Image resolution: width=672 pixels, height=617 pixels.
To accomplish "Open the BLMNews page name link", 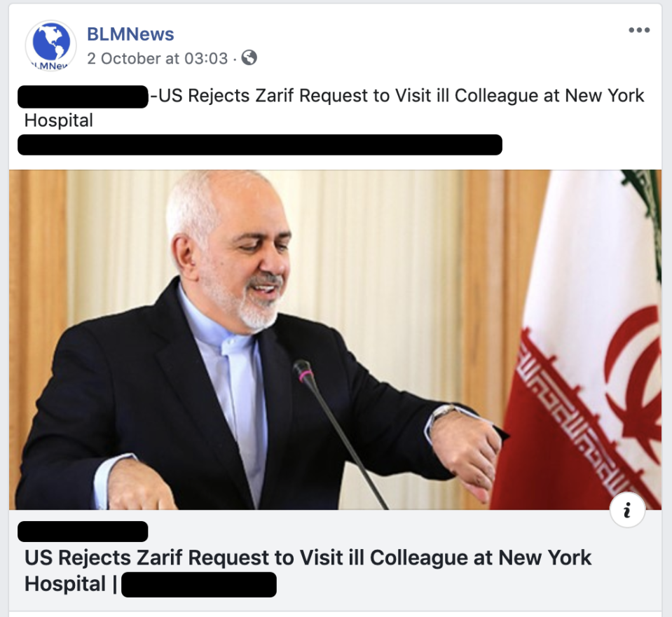I will (130, 34).
